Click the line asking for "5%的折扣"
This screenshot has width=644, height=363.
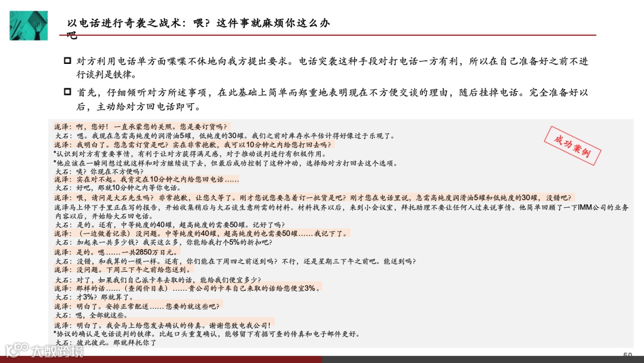(164, 242)
